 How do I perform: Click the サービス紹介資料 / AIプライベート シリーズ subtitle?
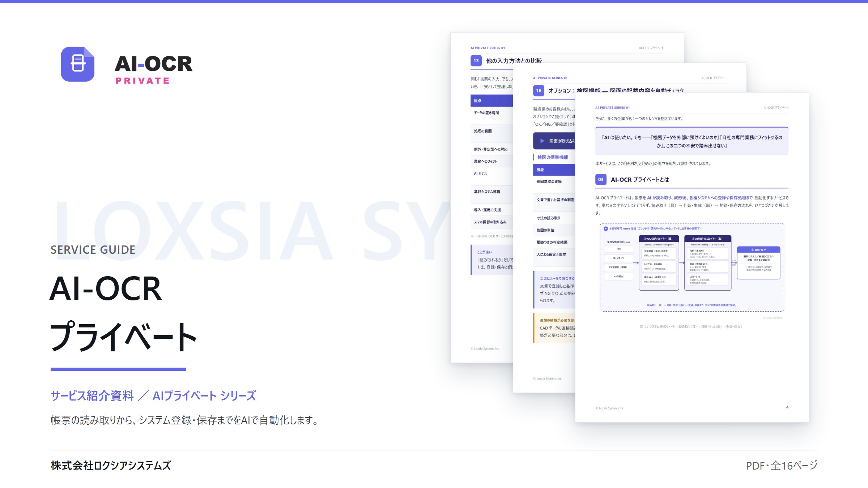[153, 396]
